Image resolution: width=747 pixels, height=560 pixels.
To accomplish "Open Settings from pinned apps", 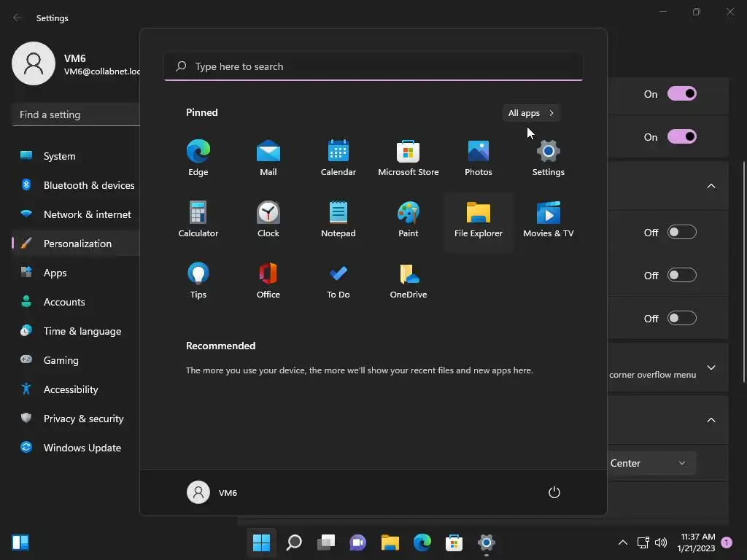I will point(549,158).
